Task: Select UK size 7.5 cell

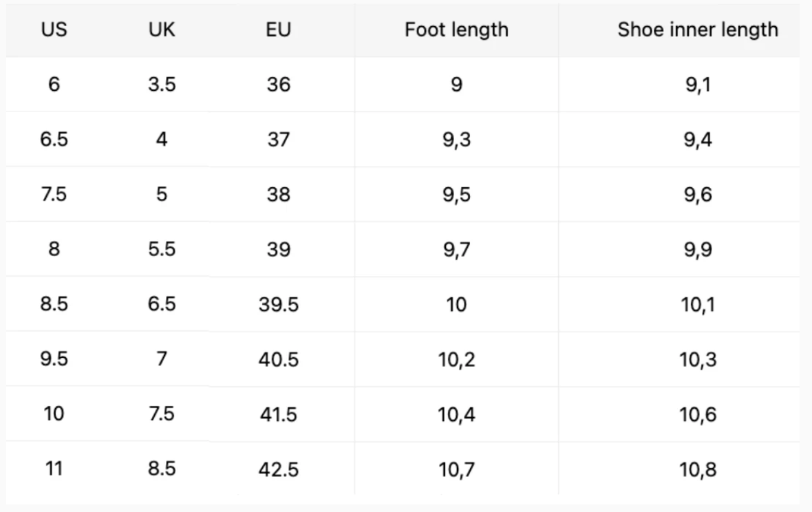Action: pyautogui.click(x=162, y=414)
